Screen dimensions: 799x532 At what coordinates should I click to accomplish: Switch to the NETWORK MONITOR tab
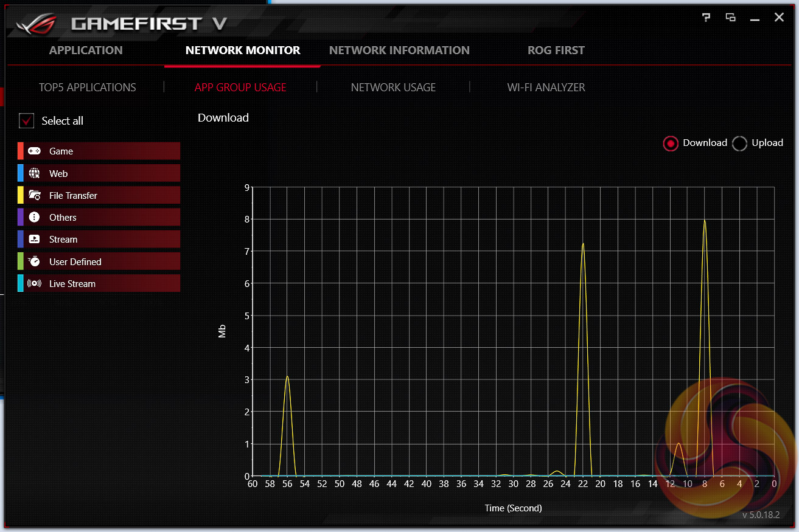pos(243,50)
